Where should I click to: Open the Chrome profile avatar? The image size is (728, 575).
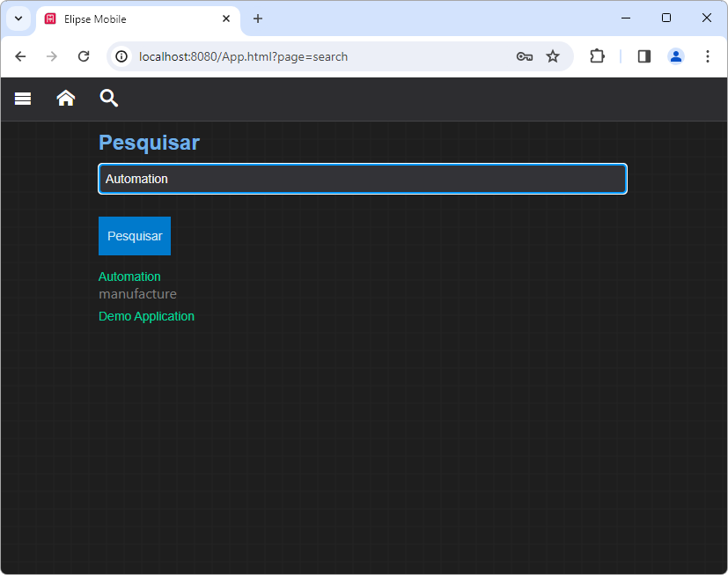675,56
